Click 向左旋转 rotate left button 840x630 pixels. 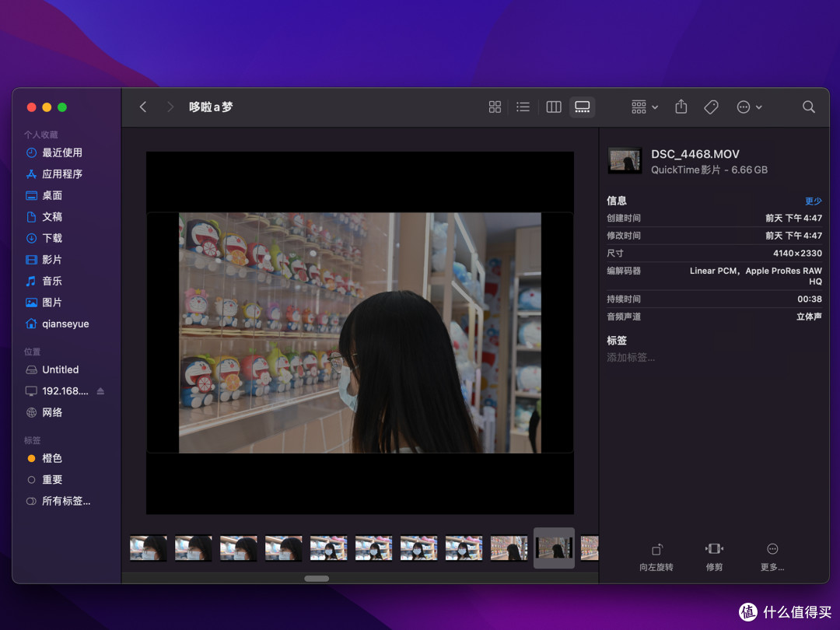[x=656, y=558]
